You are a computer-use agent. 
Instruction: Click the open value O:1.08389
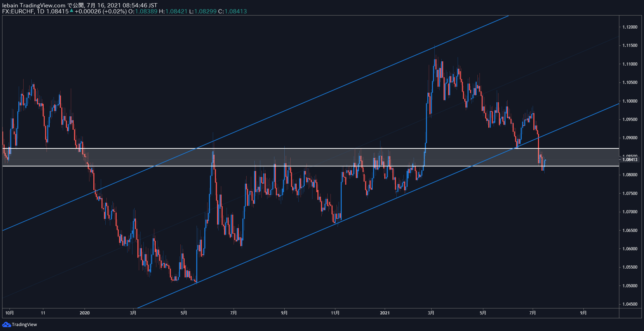click(x=143, y=11)
